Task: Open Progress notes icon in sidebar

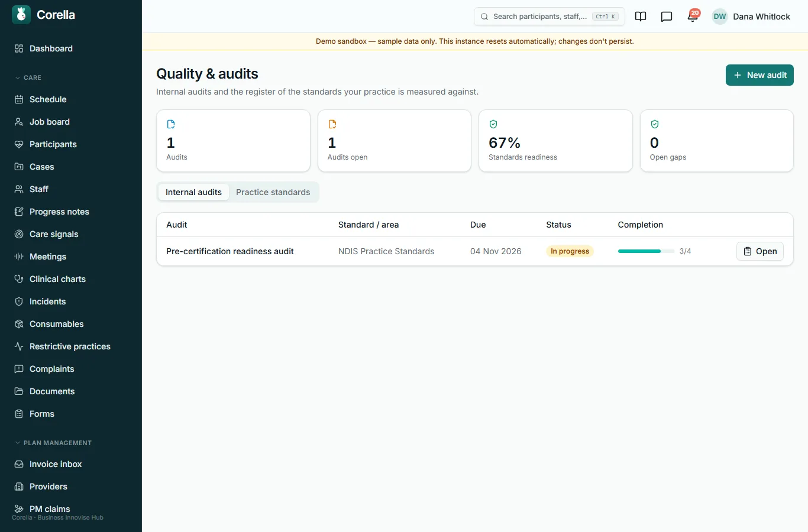Action: click(x=19, y=212)
